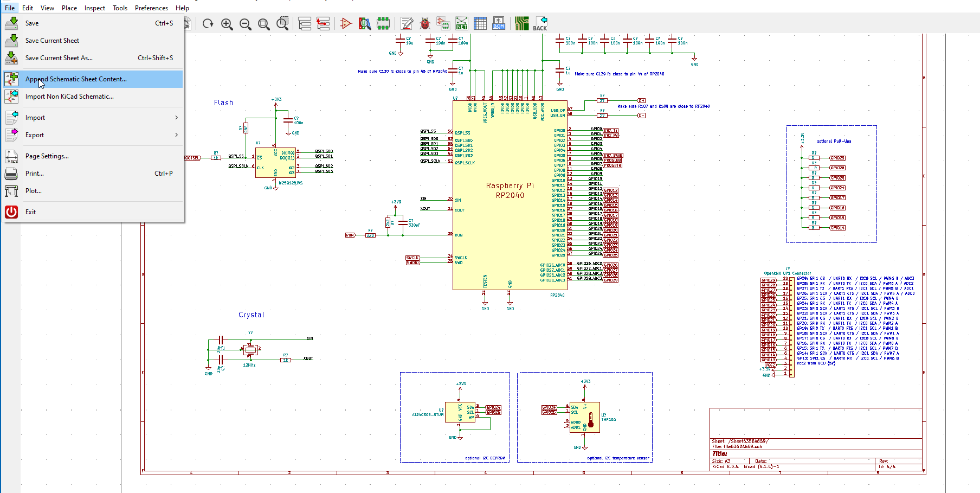Click the XIN label on crystal wire
This screenshot has width=980, height=493.
pos(310,338)
